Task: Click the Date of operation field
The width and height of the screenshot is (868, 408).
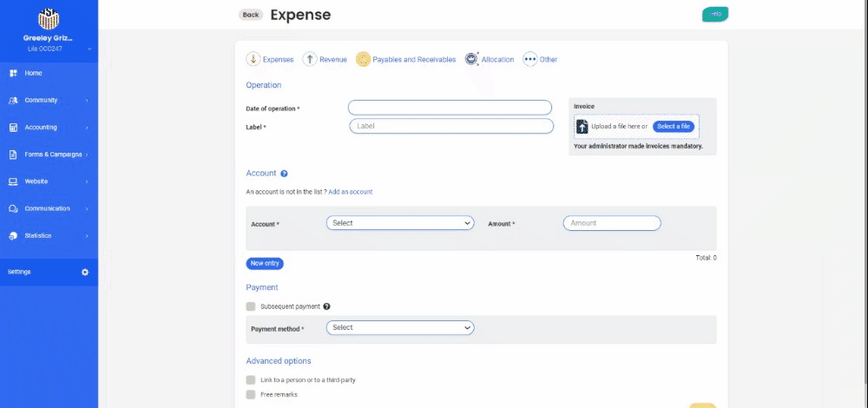Action: [x=450, y=108]
